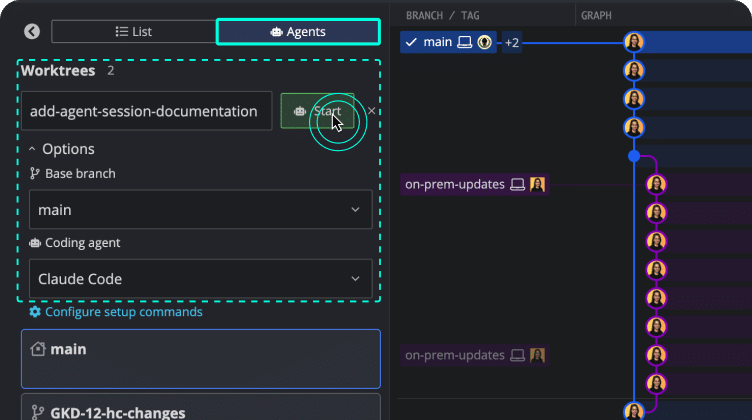Select the Agents tab
Screen dimensions: 752x420
[x=298, y=32]
